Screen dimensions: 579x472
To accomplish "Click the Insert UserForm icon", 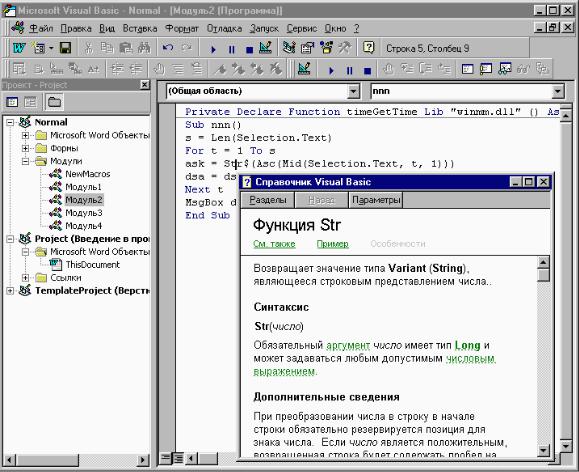I will point(39,48).
